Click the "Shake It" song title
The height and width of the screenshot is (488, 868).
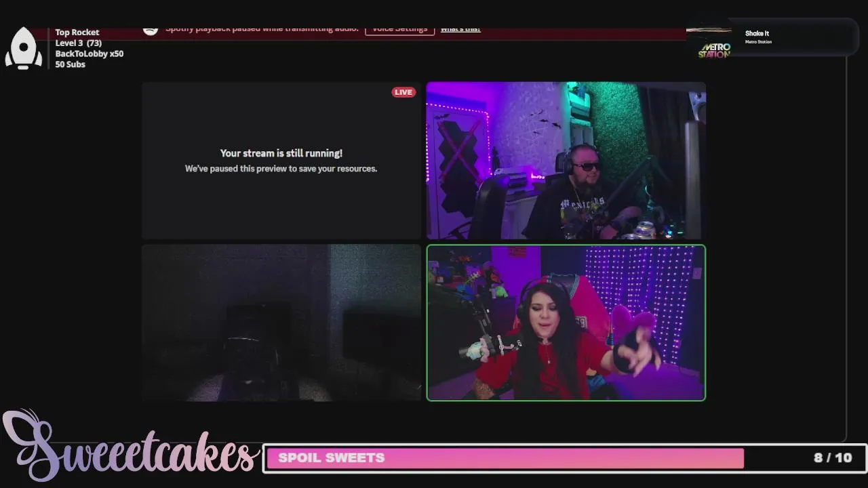757,33
